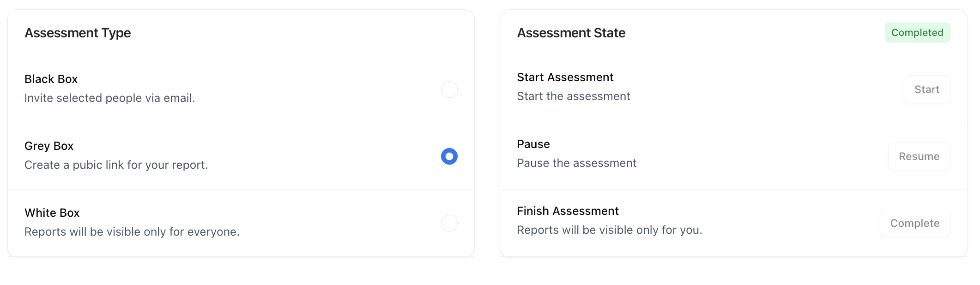Click the Grey Box radio indicator

point(449,156)
